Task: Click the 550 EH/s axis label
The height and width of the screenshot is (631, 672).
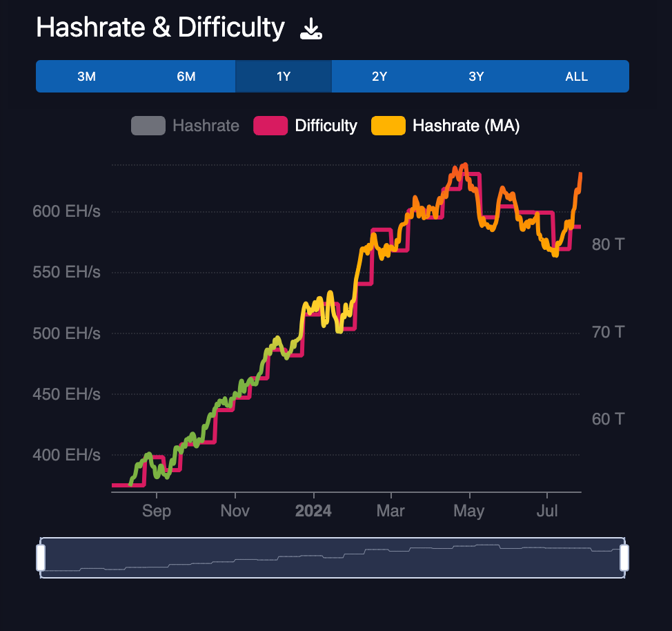Action: click(x=66, y=272)
